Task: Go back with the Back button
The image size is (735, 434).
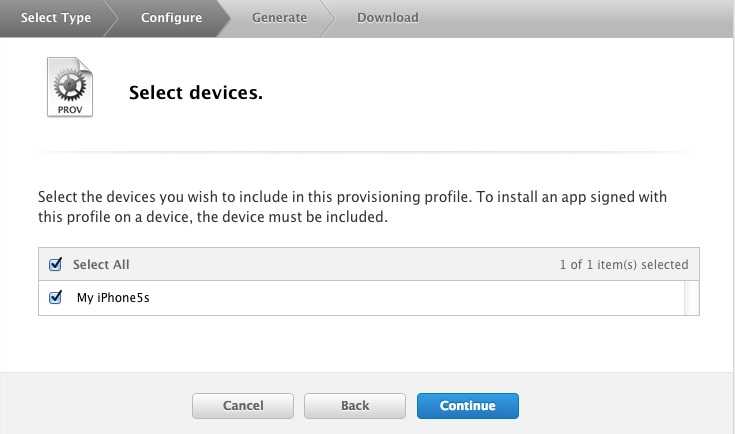Action: pos(355,406)
